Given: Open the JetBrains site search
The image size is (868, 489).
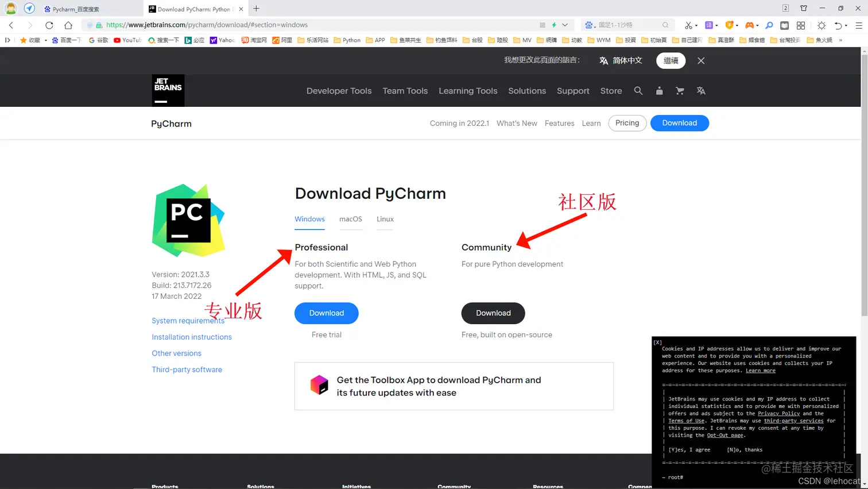Looking at the screenshot, I should pyautogui.click(x=638, y=91).
